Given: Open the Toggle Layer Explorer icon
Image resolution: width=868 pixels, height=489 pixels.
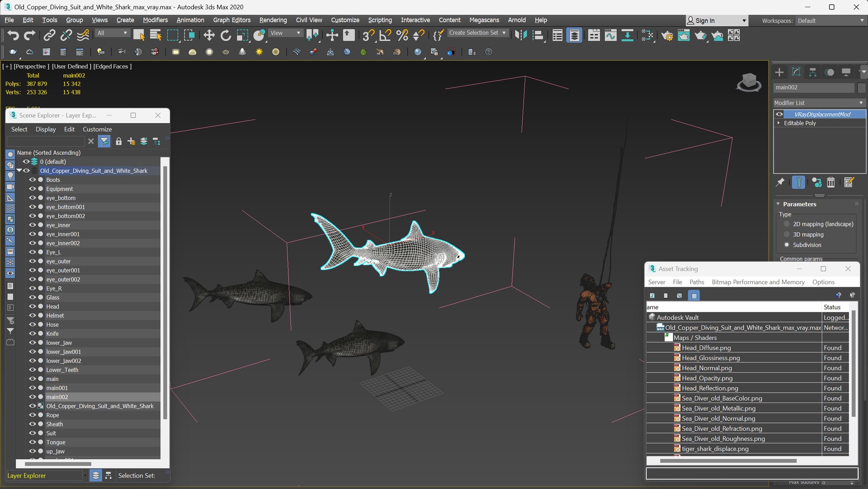Looking at the screenshot, I should pos(574,35).
